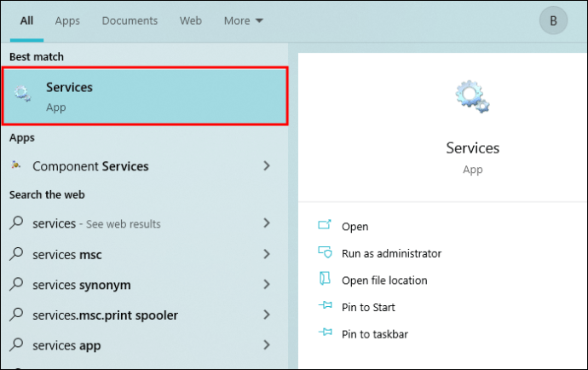Click the search icon beside services msc
The image size is (588, 370).
16,254
